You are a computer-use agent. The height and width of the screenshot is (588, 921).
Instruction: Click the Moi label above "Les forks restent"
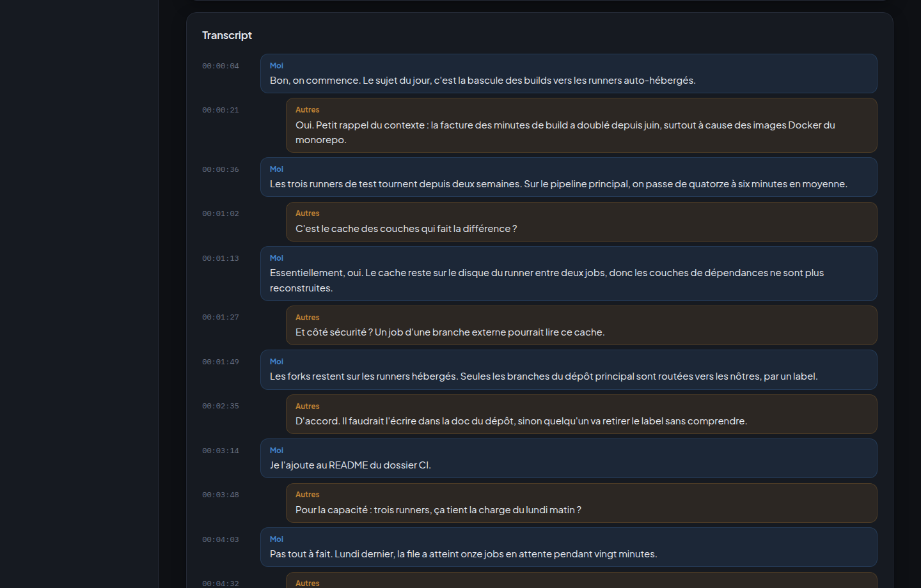click(276, 362)
